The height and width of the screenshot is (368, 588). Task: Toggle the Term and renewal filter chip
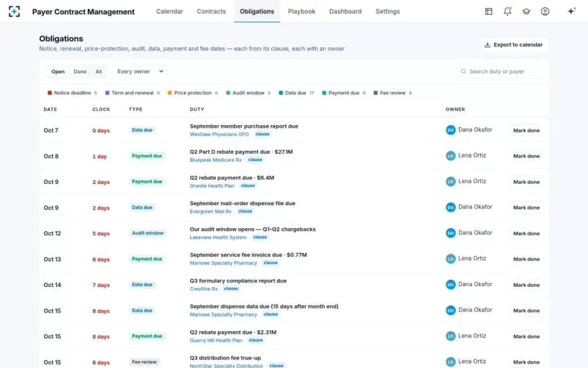tap(132, 93)
